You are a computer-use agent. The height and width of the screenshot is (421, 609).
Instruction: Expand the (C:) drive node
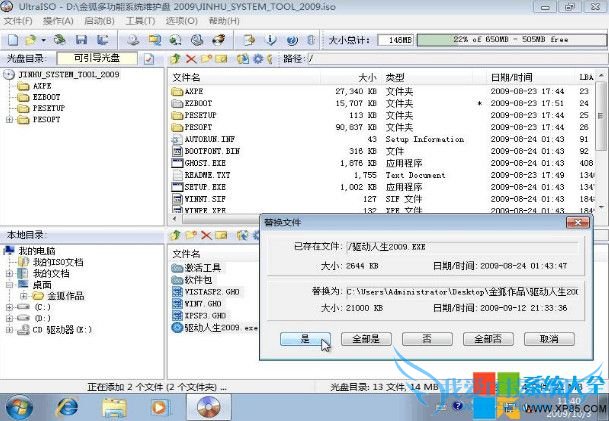click(x=9, y=307)
